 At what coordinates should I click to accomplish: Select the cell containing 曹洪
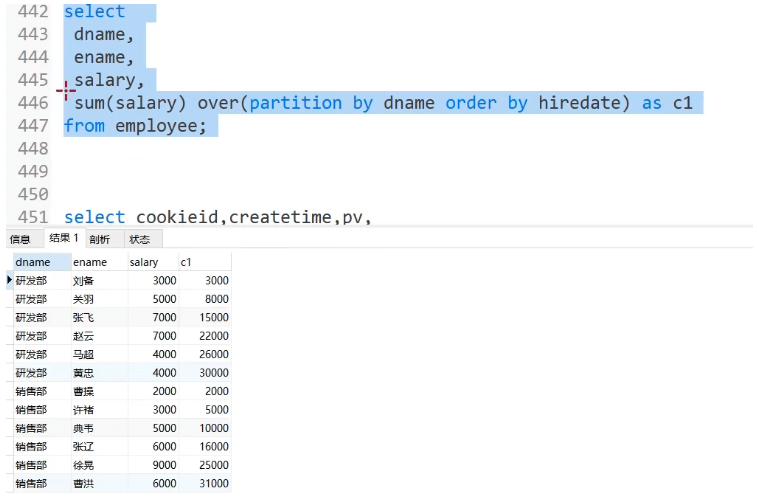[x=99, y=483]
